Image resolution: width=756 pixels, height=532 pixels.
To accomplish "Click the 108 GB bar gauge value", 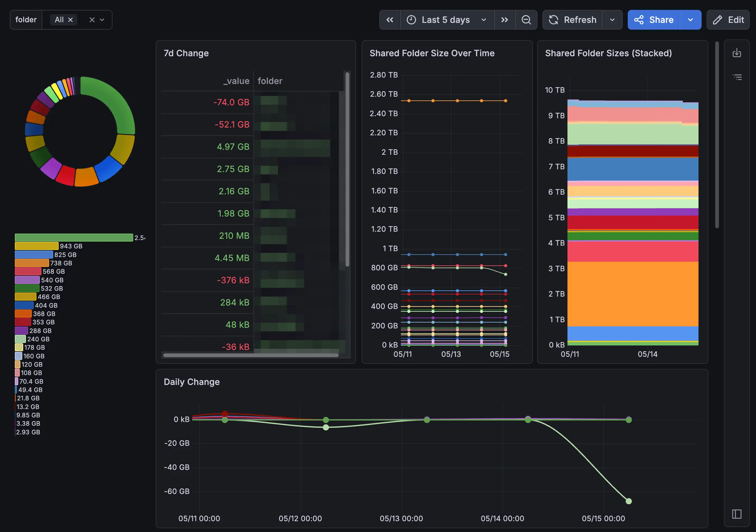I will pyautogui.click(x=31, y=373).
